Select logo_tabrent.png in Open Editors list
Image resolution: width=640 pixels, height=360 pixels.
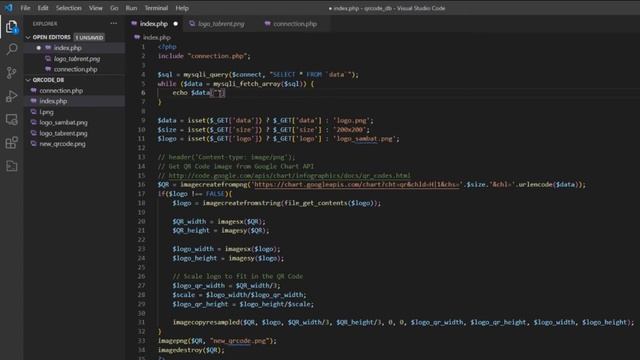click(x=77, y=59)
